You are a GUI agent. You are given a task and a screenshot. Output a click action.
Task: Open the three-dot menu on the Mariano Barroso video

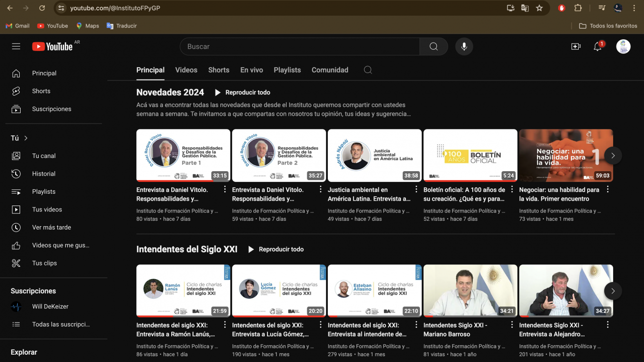pyautogui.click(x=511, y=325)
